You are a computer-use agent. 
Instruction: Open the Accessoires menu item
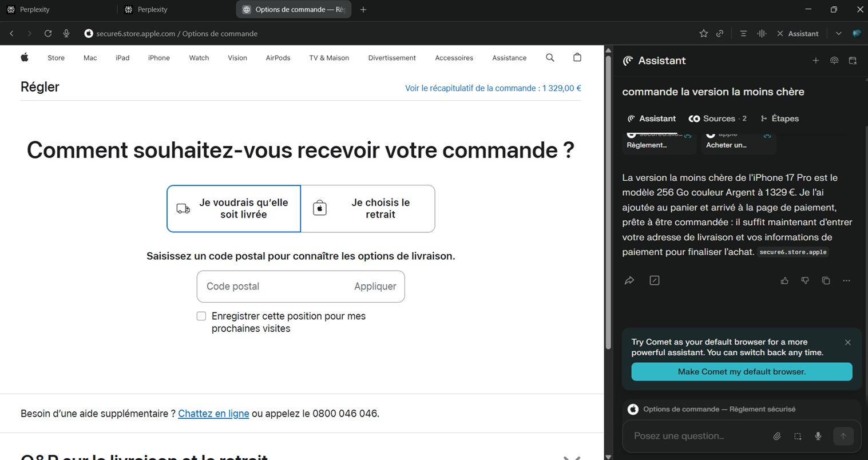(x=454, y=58)
